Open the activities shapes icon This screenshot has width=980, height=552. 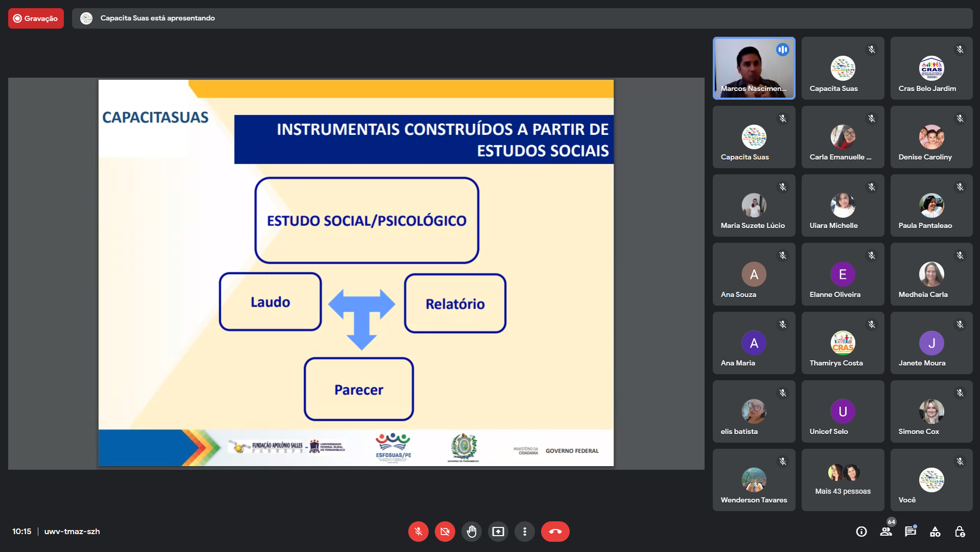[935, 532]
